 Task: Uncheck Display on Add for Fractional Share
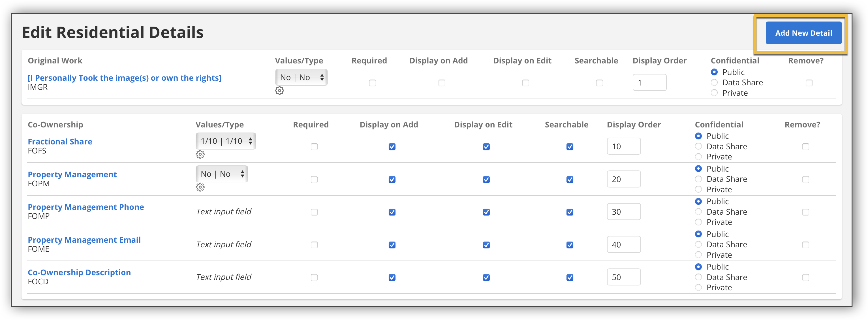392,147
